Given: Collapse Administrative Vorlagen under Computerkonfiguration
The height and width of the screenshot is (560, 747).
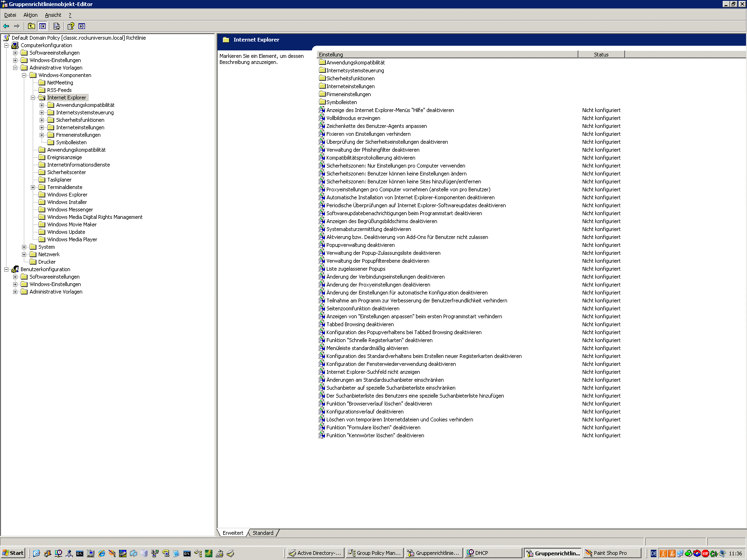Looking at the screenshot, I should tap(15, 68).
